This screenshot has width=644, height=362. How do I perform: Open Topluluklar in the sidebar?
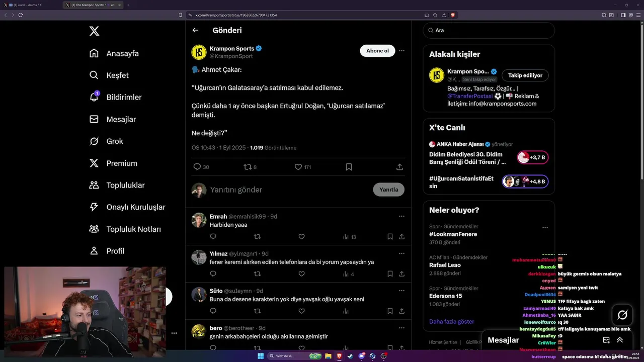coord(117,185)
